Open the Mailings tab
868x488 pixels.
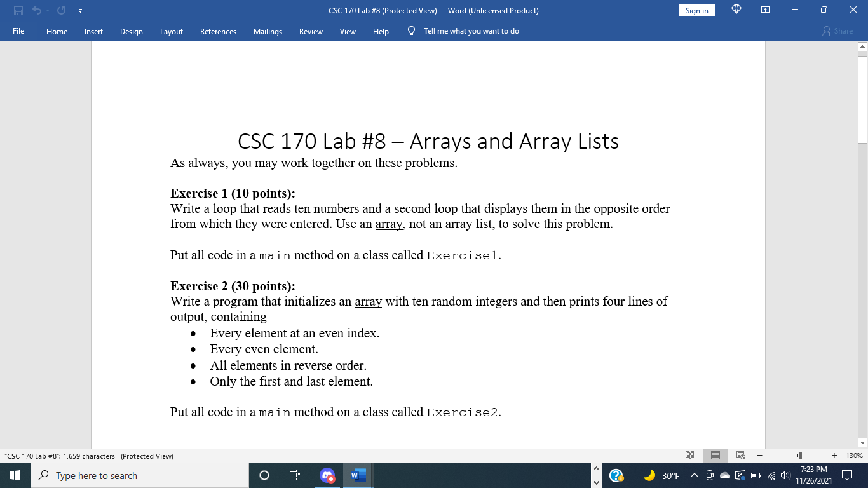tap(268, 31)
